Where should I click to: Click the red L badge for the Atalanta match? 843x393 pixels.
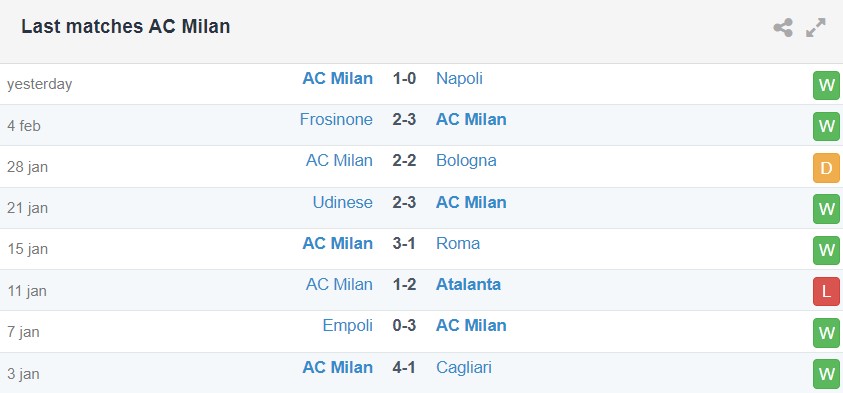pos(826,292)
